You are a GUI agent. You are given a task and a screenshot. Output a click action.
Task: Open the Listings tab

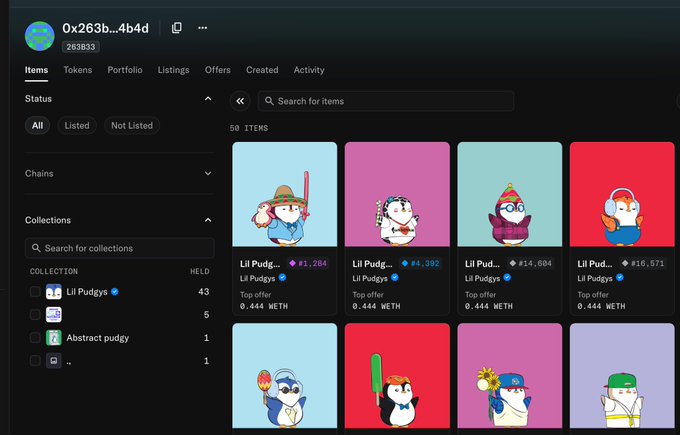(173, 70)
